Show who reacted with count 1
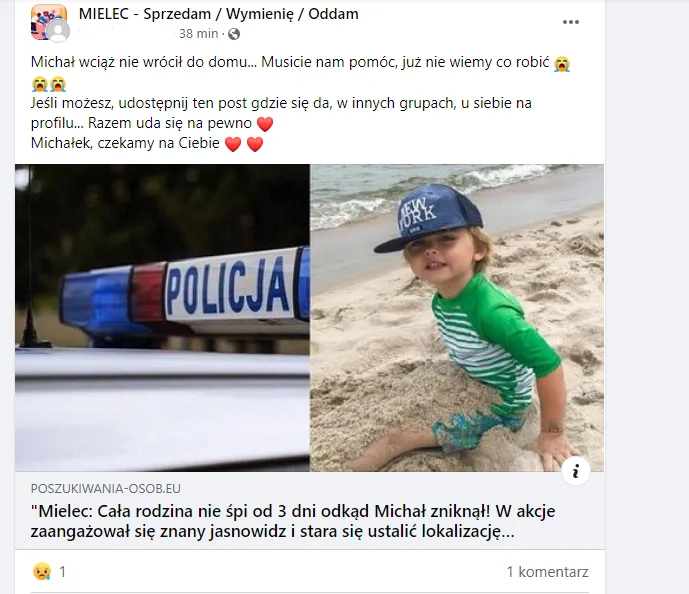This screenshot has height=594, width=689. pyautogui.click(x=62, y=572)
